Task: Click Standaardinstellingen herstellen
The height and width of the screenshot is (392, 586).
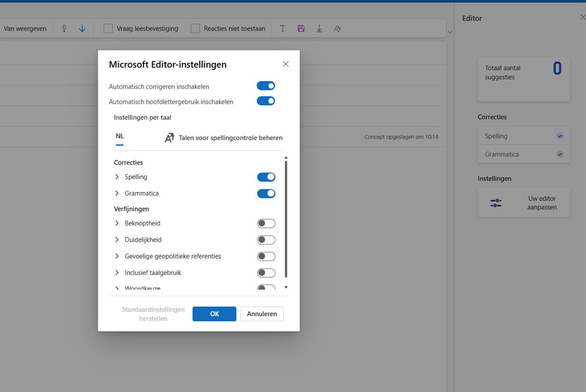Action: click(x=153, y=314)
